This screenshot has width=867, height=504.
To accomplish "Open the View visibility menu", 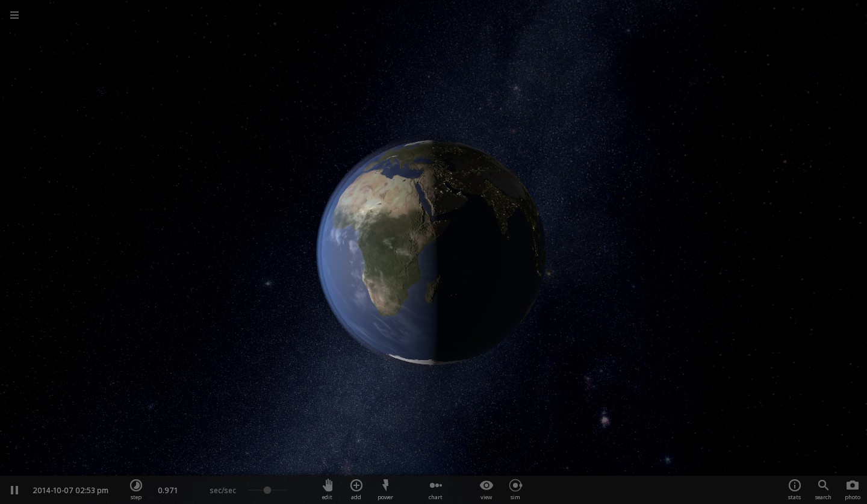I will coord(486,489).
